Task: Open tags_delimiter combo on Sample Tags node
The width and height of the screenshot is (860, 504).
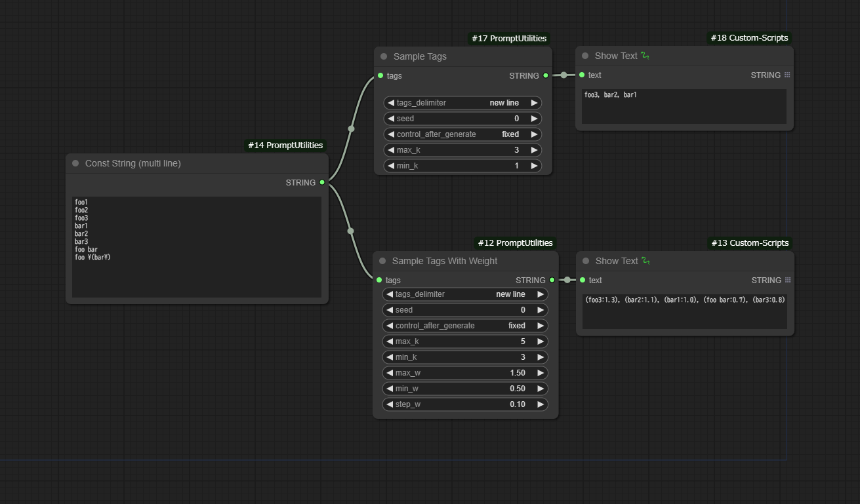Action: click(x=462, y=103)
